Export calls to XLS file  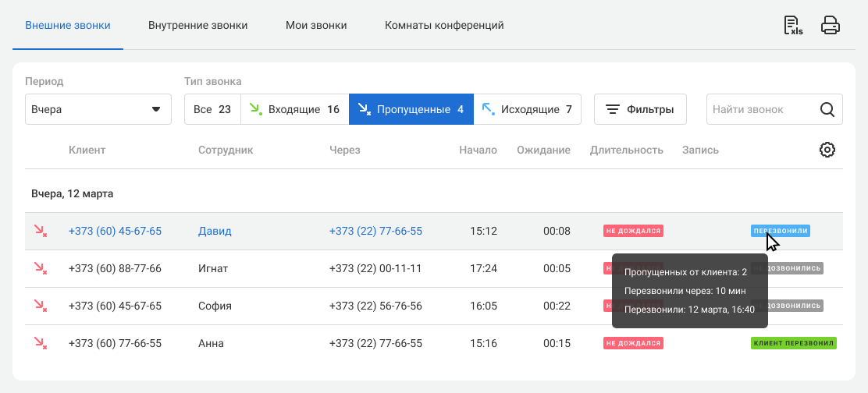793,26
